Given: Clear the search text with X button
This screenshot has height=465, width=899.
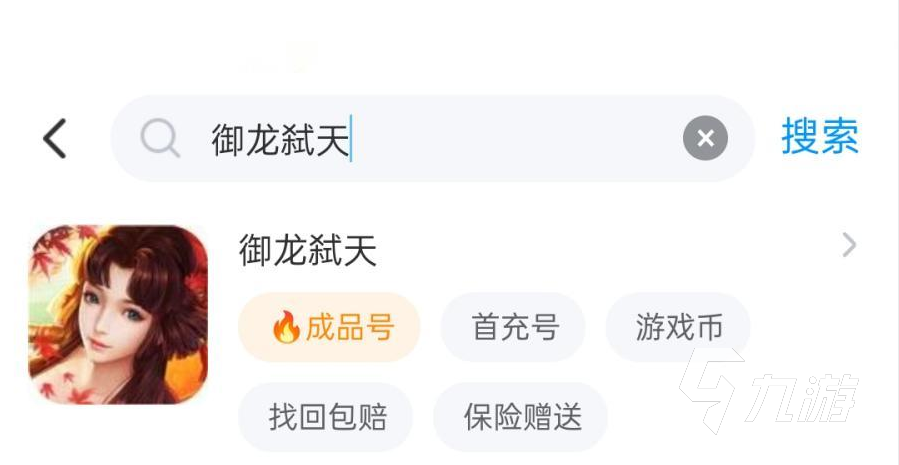Looking at the screenshot, I should tap(705, 139).
